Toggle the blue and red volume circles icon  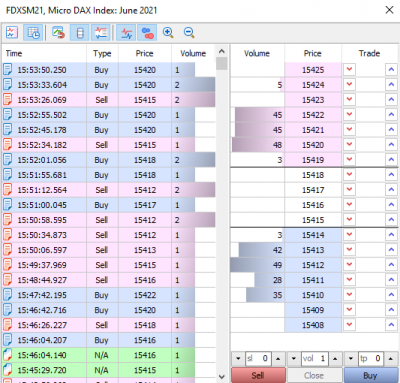pos(148,33)
